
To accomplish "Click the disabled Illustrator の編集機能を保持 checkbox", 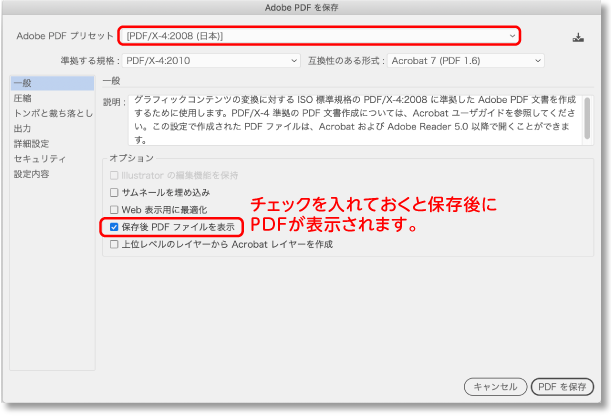I will point(114,175).
